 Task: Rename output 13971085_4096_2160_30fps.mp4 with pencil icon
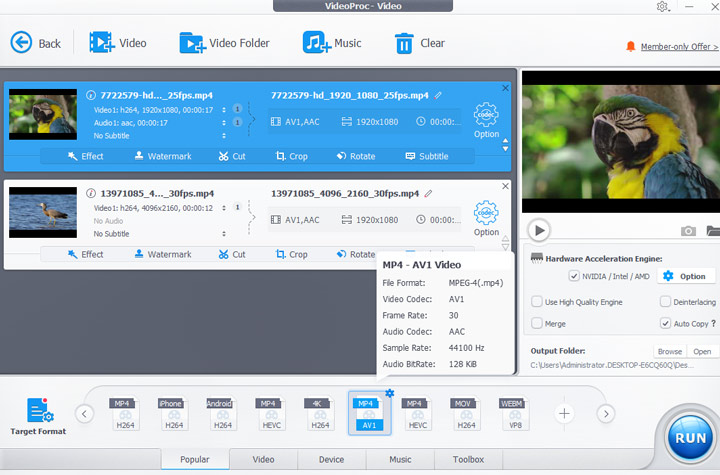coord(428,193)
